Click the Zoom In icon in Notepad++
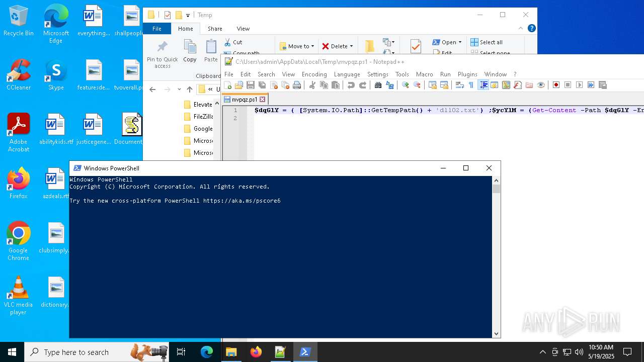The height and width of the screenshot is (362, 644). (405, 85)
